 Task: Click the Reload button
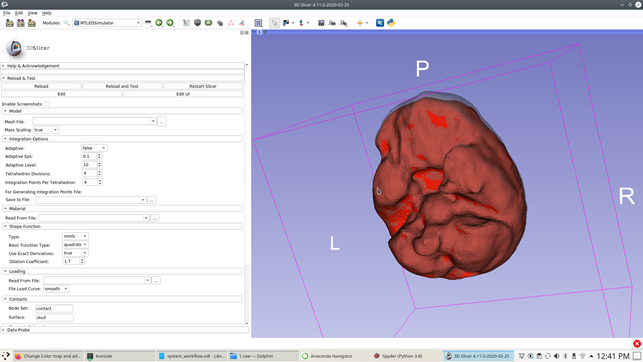(41, 86)
